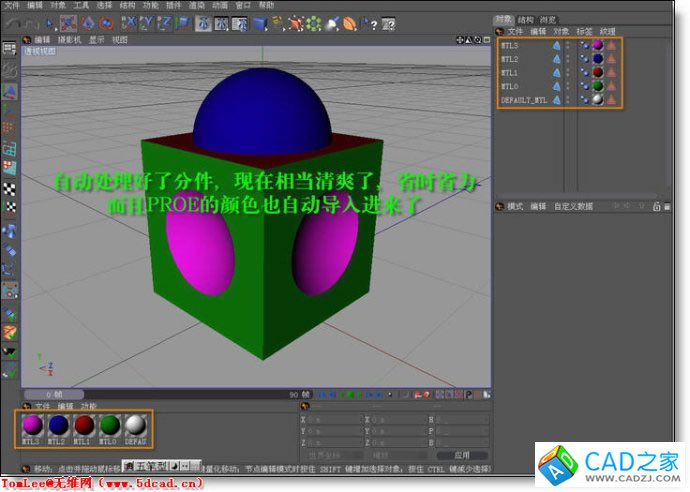This screenshot has width=690, height=492.
Task: Open the 摄影机 viewport menu
Action: click(69, 40)
